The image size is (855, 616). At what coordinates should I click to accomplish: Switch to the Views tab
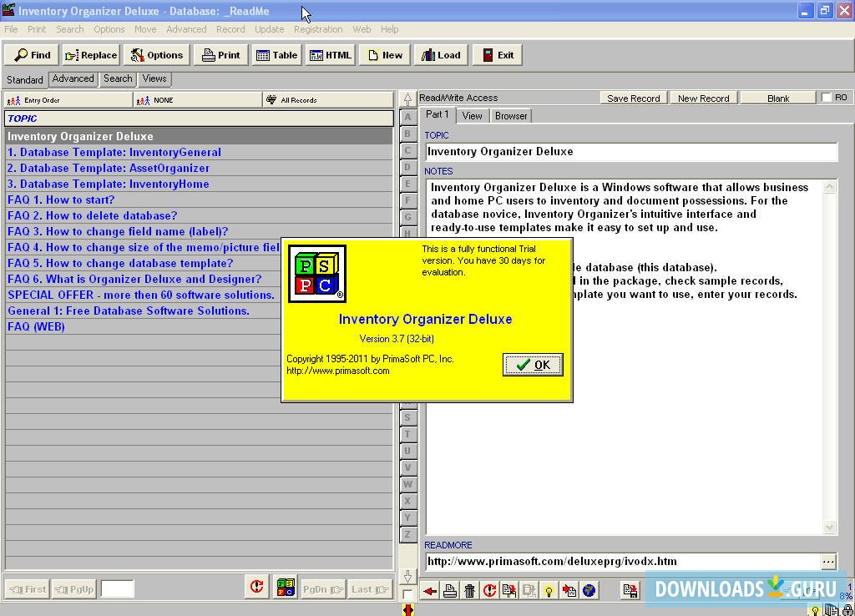154,79
